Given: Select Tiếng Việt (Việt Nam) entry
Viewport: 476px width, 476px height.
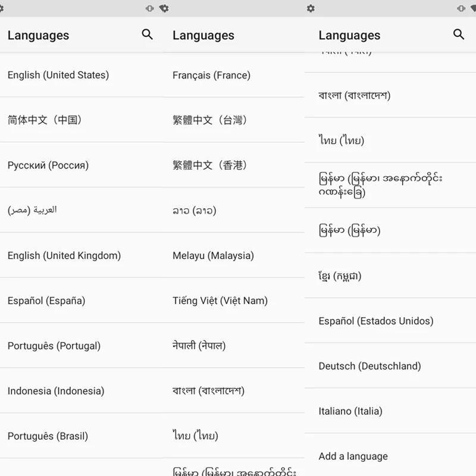Looking at the screenshot, I should (x=234, y=300).
